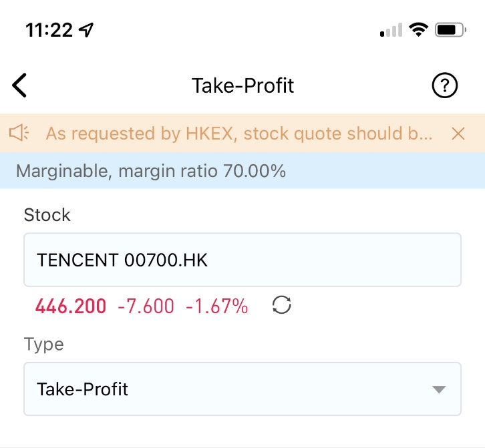
Task: Tap the TENCENT 00700.HK stock field
Action: 242,260
